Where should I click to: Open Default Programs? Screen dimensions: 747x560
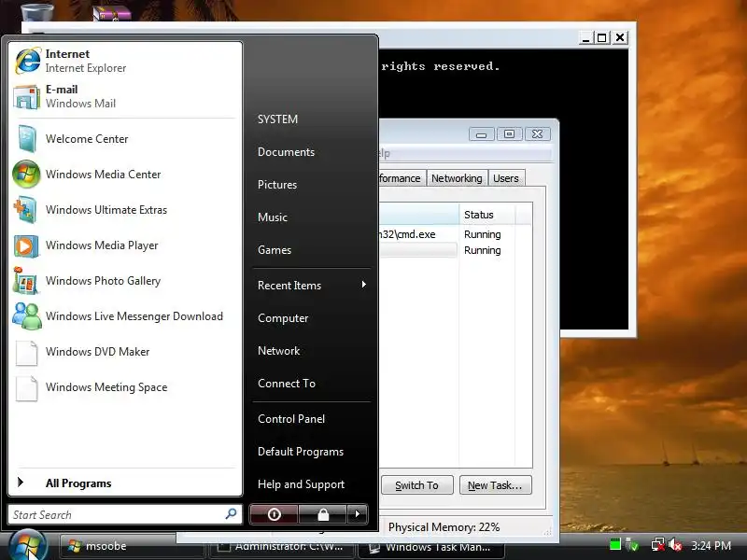point(301,452)
